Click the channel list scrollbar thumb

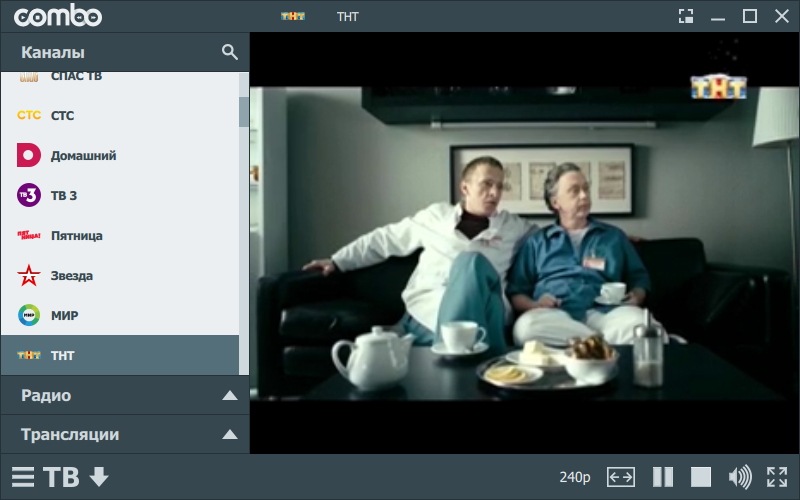click(244, 112)
